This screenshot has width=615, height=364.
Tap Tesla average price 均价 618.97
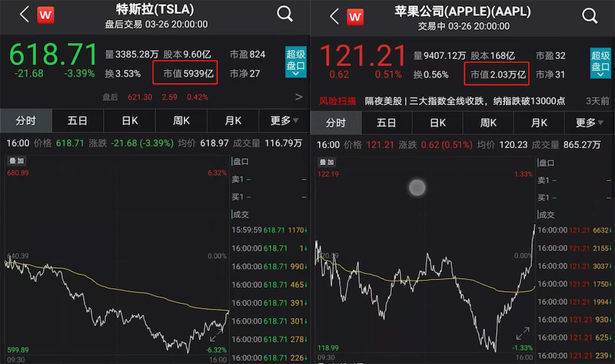click(x=203, y=143)
